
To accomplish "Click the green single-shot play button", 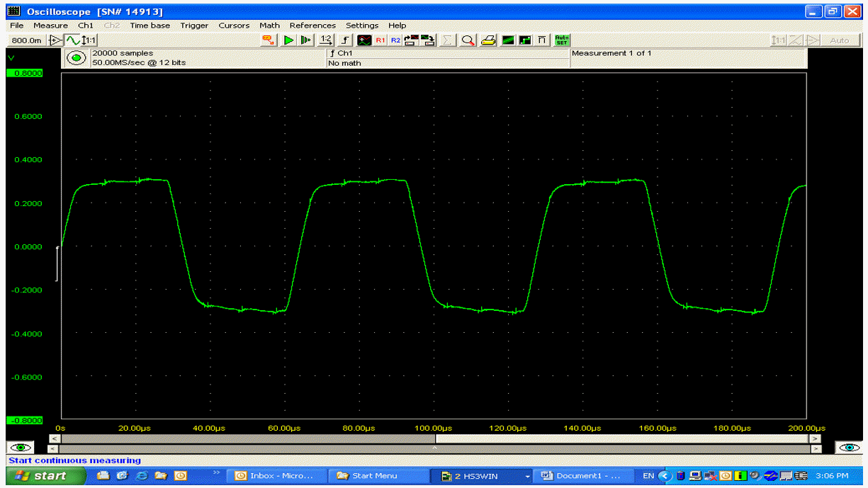I will pyautogui.click(x=288, y=40).
